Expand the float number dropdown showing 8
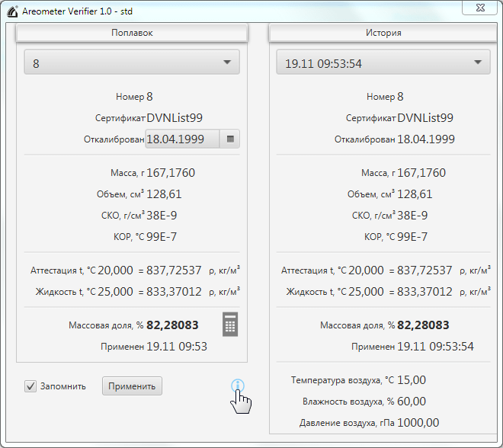The height and width of the screenshot is (448, 503). click(226, 63)
